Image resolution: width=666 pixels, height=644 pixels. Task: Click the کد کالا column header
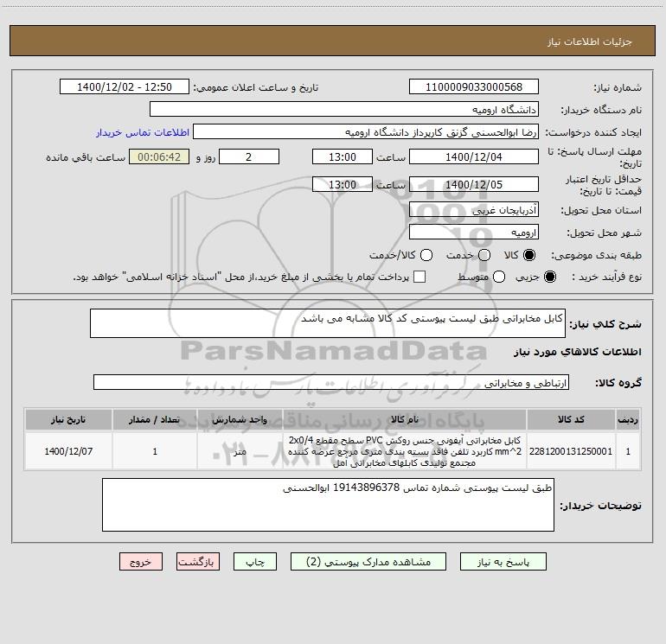pyautogui.click(x=571, y=419)
